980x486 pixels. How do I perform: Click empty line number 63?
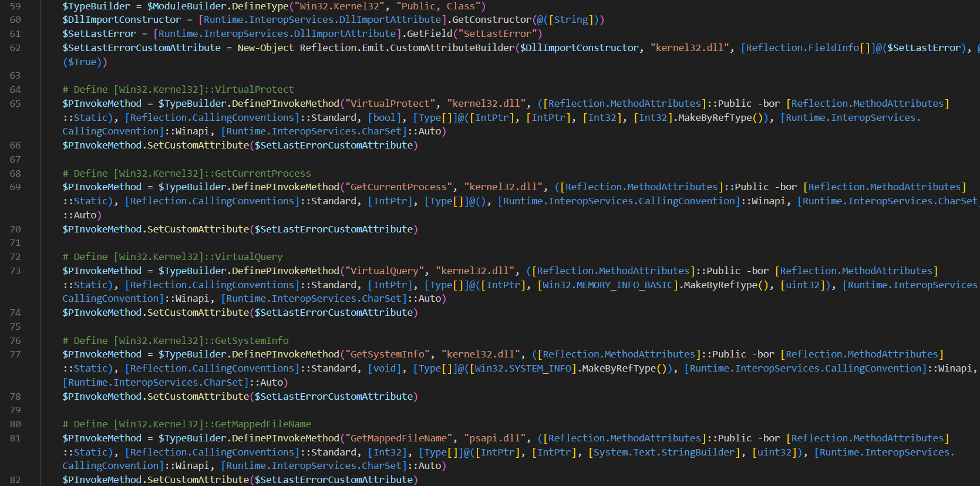click(15, 75)
